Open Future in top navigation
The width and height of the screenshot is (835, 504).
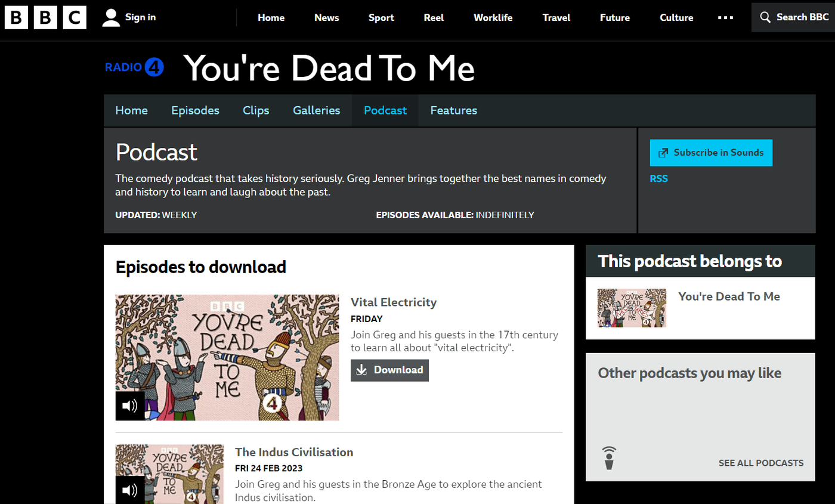615,17
